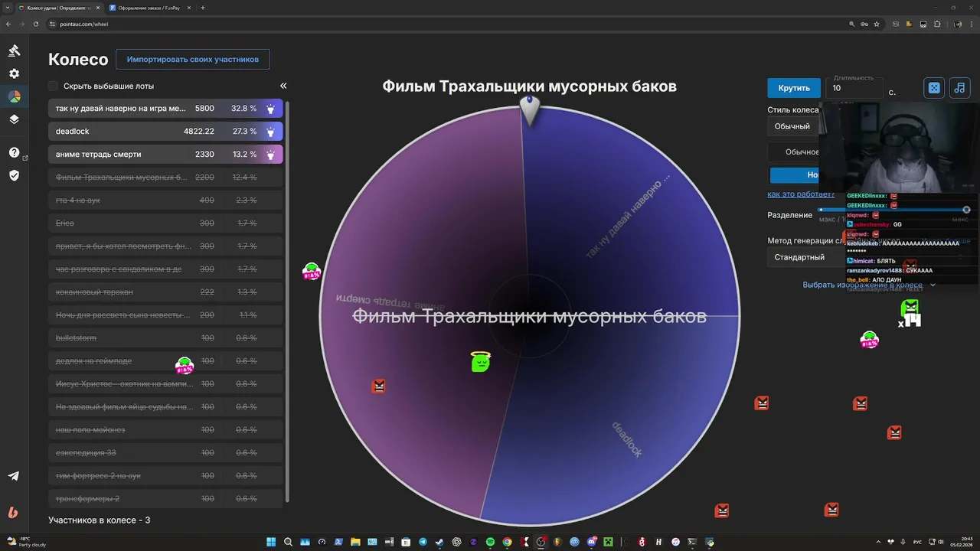Open system clock showing 20:45
Image resolution: width=980 pixels, height=551 pixels.
961,542
